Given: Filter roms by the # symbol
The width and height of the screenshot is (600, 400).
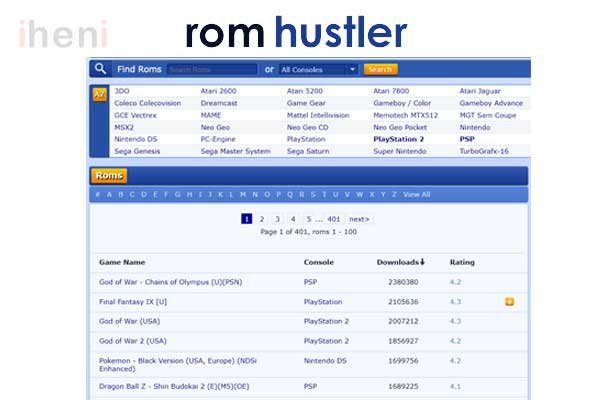Looking at the screenshot, I should (x=98, y=195).
